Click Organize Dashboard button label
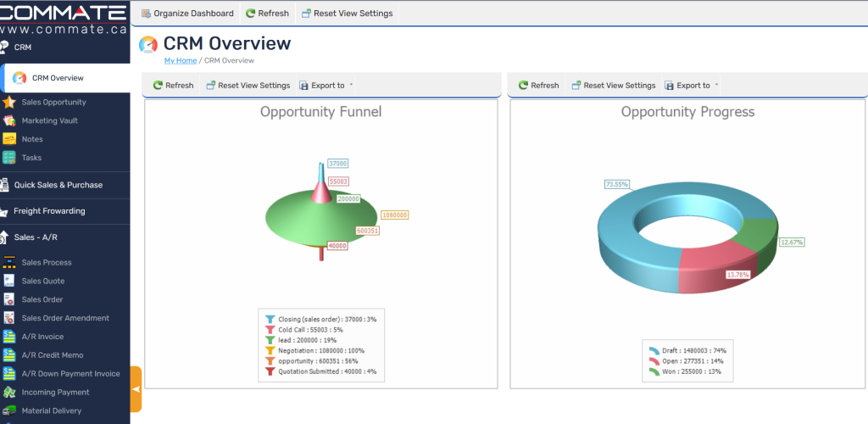Viewport: 868px width, 424px height. (x=194, y=14)
